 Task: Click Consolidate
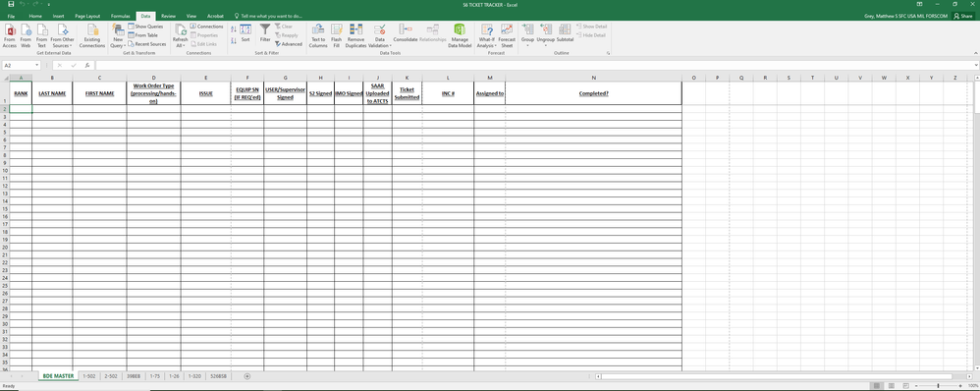pyautogui.click(x=405, y=33)
